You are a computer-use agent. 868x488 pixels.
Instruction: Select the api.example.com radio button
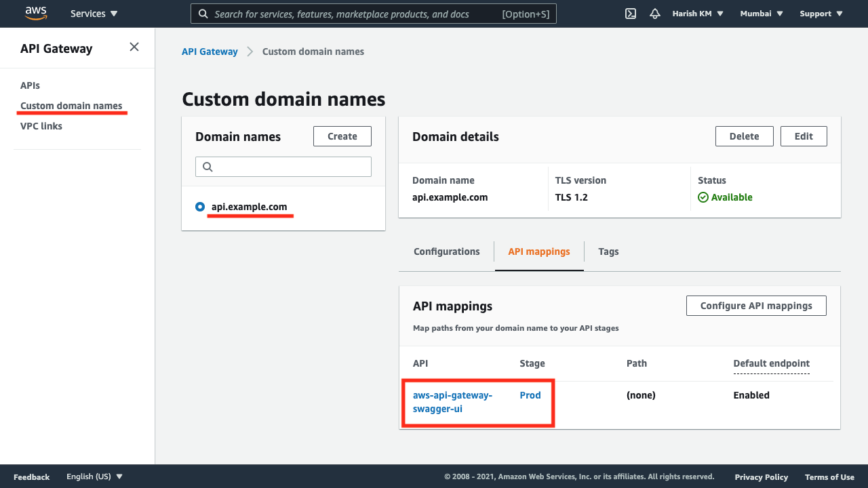point(199,207)
